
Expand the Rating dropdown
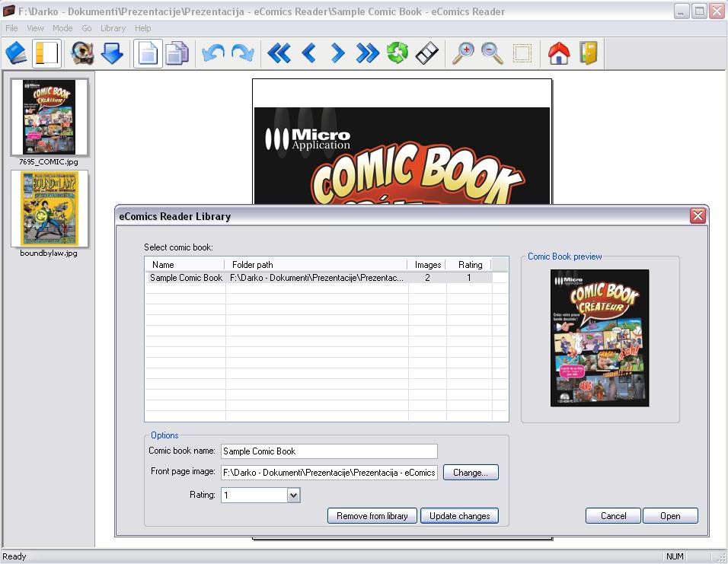tap(293, 495)
